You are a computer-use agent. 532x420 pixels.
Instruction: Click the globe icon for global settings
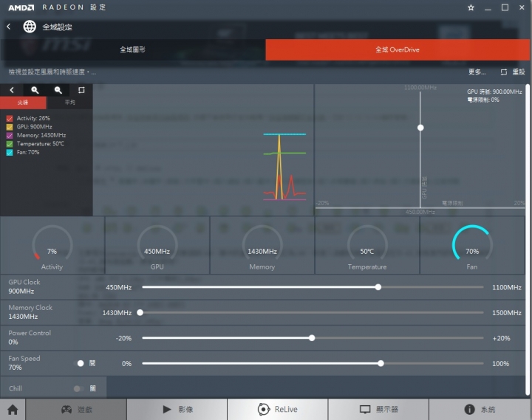30,27
